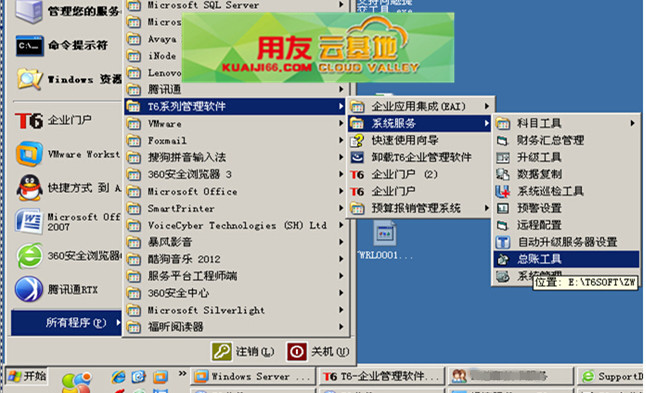This screenshot has height=393, width=646.
Task: Click the 远程配置 icon
Action: pyautogui.click(x=503, y=225)
